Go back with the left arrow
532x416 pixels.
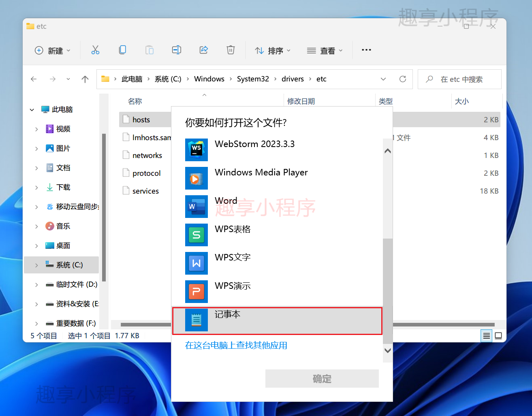pyautogui.click(x=34, y=79)
